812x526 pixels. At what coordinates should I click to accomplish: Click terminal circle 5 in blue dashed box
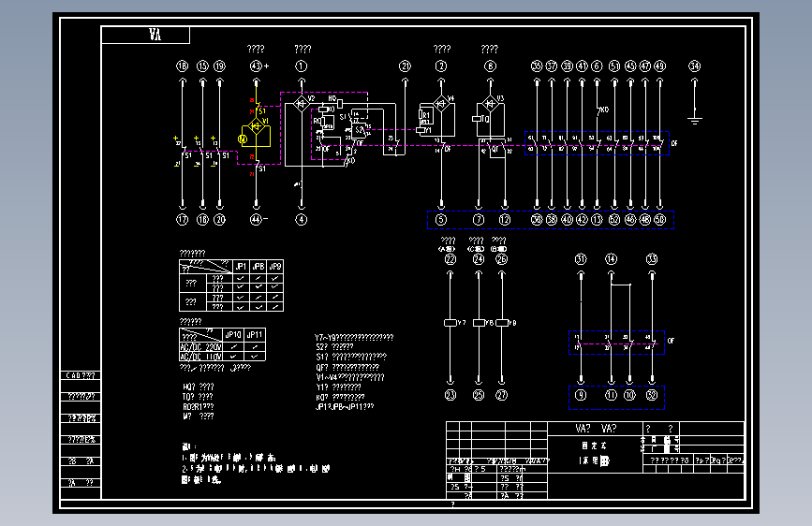[x=441, y=220]
